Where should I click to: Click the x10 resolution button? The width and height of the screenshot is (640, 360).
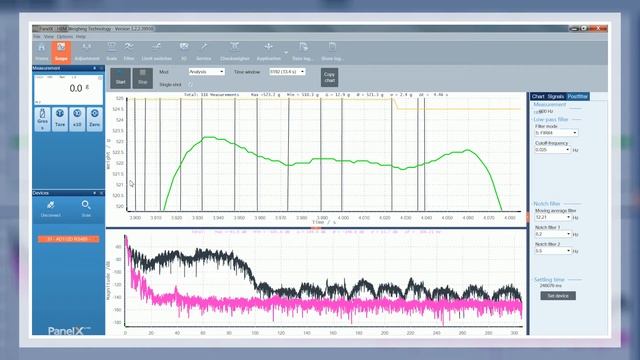click(x=77, y=119)
